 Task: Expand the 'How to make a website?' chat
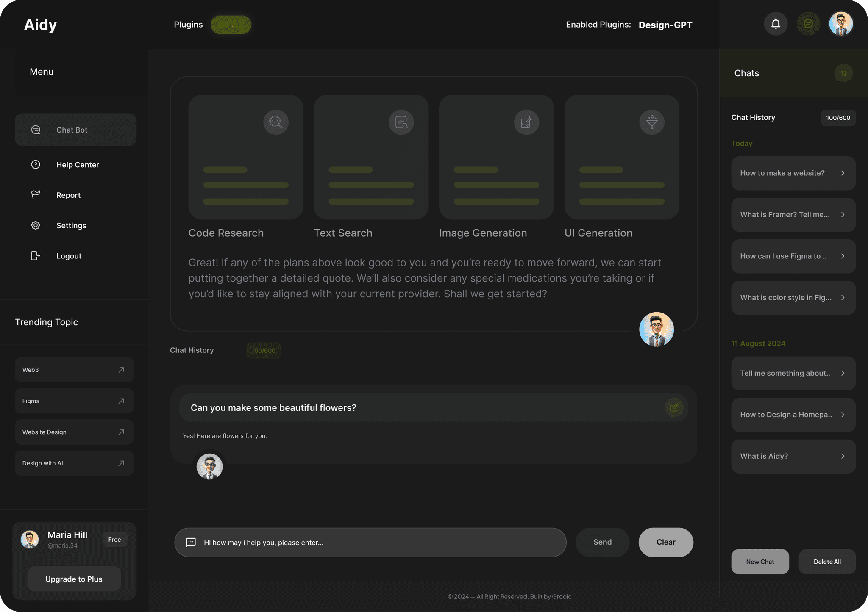pos(793,173)
